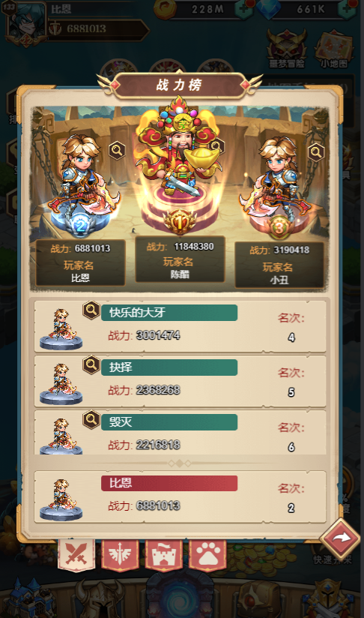Viewport: 364px width, 618px height.
Task: Open magnifier for player 毁灭
Action: [91, 420]
